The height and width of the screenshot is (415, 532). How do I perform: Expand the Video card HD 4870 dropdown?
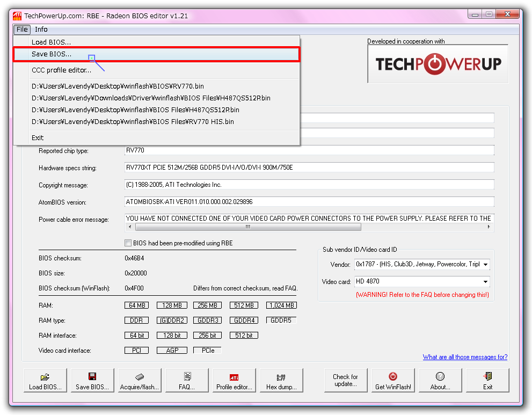[x=485, y=282]
